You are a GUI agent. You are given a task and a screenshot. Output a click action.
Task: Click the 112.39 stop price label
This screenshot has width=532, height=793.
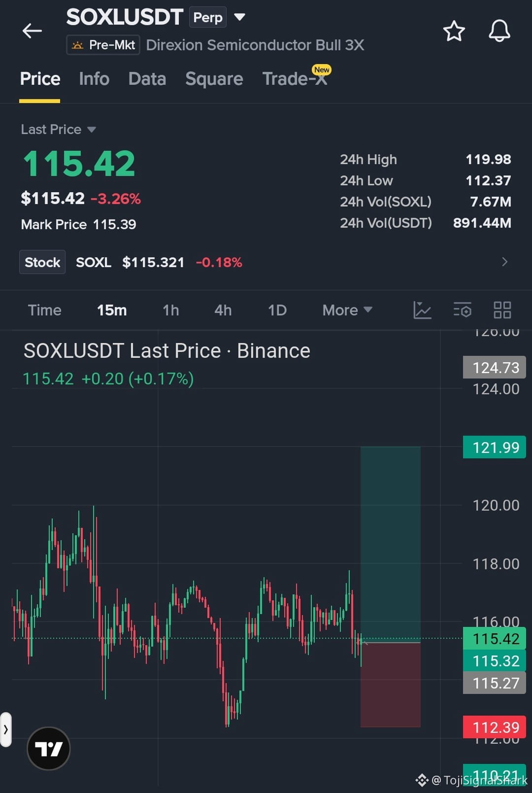tap(495, 727)
